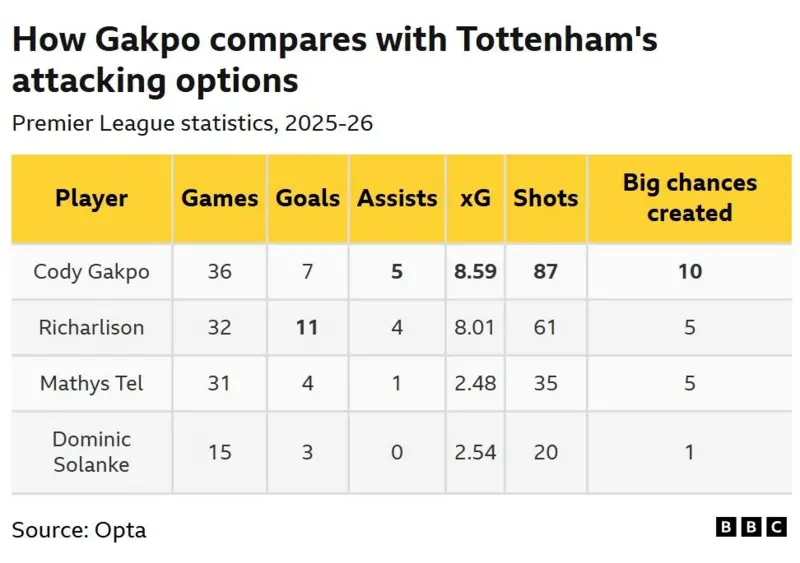Select the Player column header

tap(91, 198)
